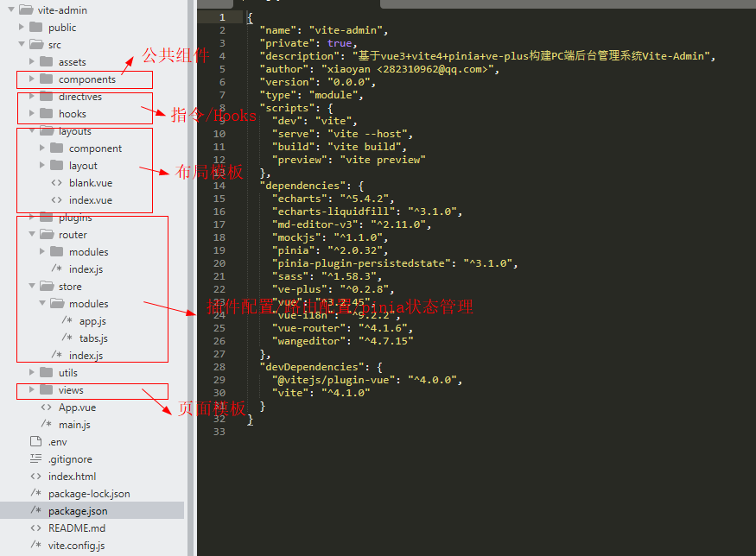
Task: Open the .gitignore file
Action: [x=70, y=459]
